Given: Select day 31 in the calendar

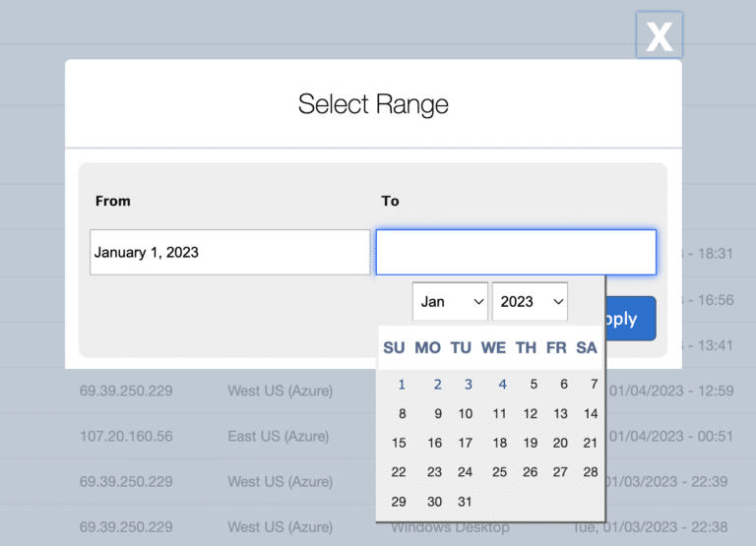Looking at the screenshot, I should pos(466,502).
